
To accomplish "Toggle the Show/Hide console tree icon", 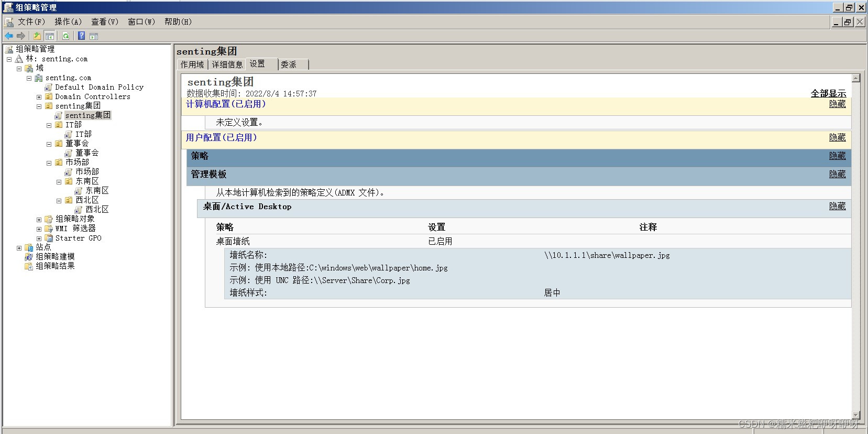I will point(50,36).
